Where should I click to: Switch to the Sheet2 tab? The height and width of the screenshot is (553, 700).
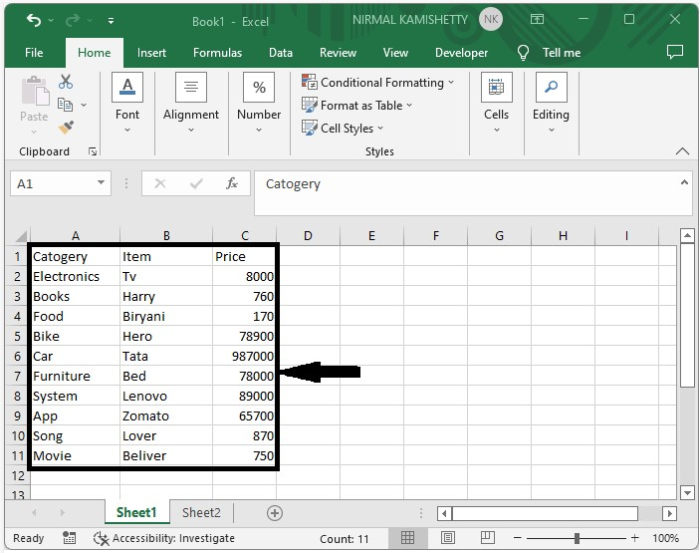point(201,512)
